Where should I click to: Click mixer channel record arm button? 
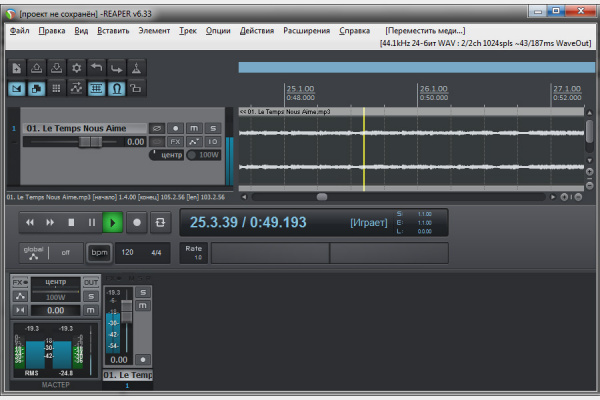click(143, 359)
